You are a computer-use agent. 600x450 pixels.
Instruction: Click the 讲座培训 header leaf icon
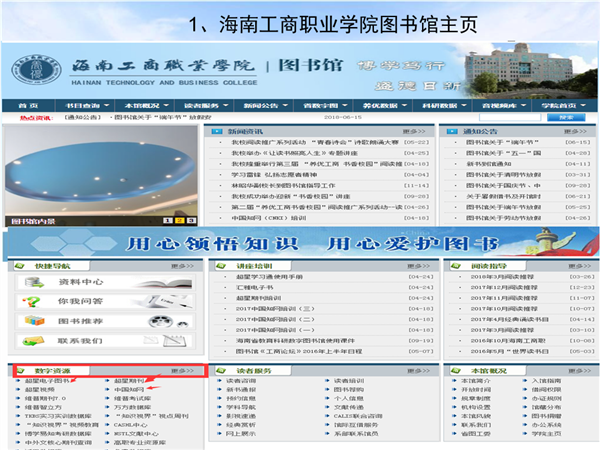tap(221, 266)
